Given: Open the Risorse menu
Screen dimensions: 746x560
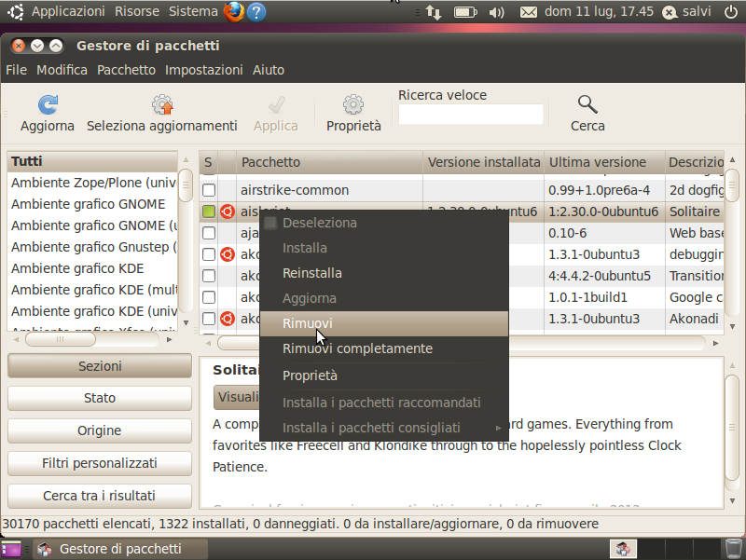Looking at the screenshot, I should point(137,11).
